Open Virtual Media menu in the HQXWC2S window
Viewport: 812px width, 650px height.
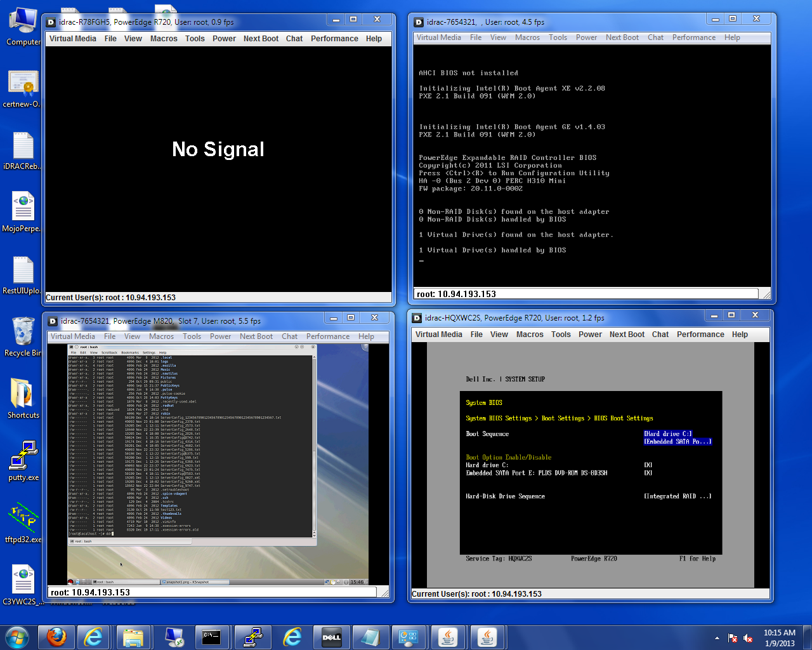click(438, 335)
